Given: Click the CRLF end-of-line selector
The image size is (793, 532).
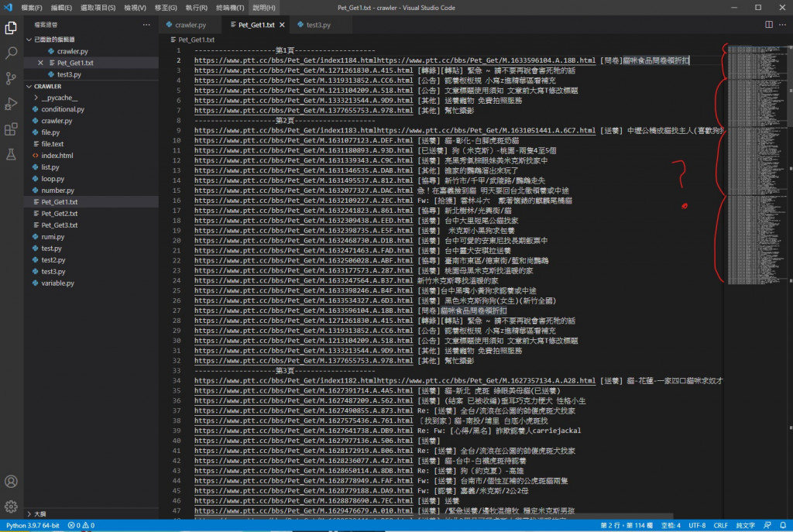Looking at the screenshot, I should [720, 526].
